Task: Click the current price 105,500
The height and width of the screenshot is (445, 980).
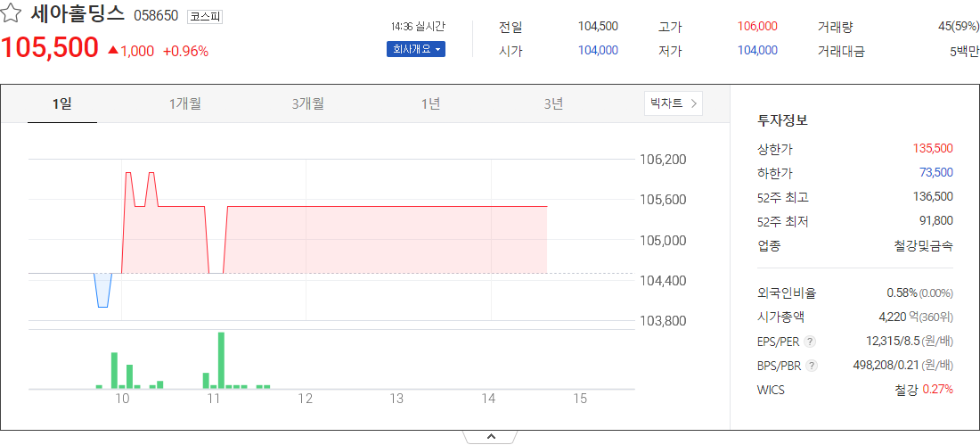Action: coord(49,47)
